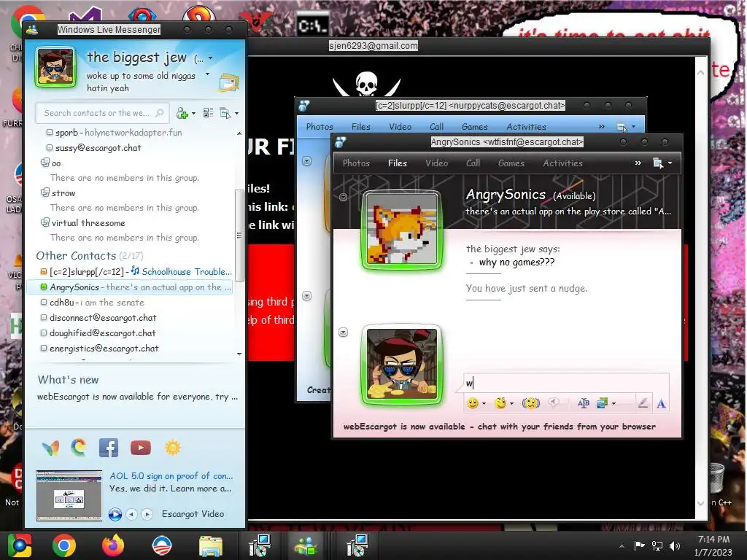Click my display picture in Messenger main window

(x=55, y=67)
